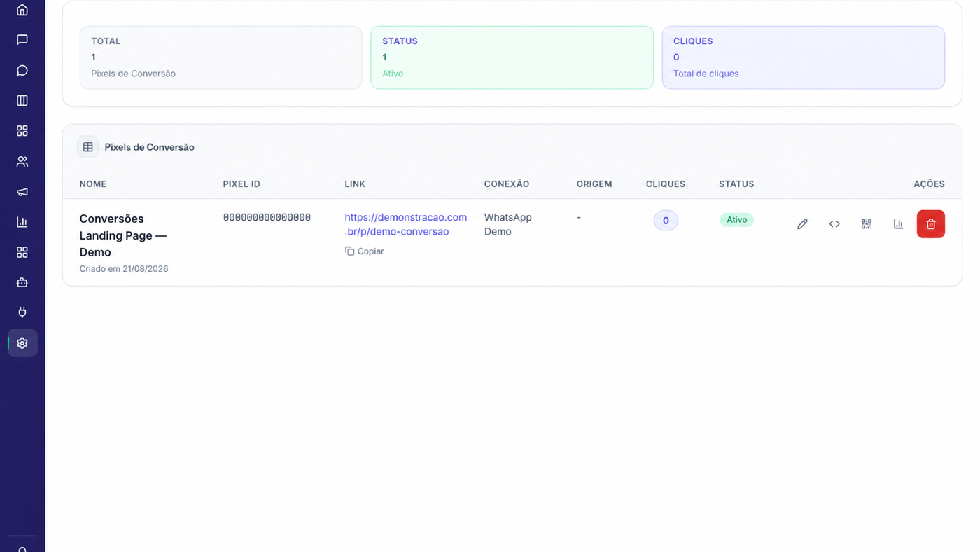This screenshot has width=980, height=552.
Task: Open the QR code for the pixel
Action: coord(867,224)
